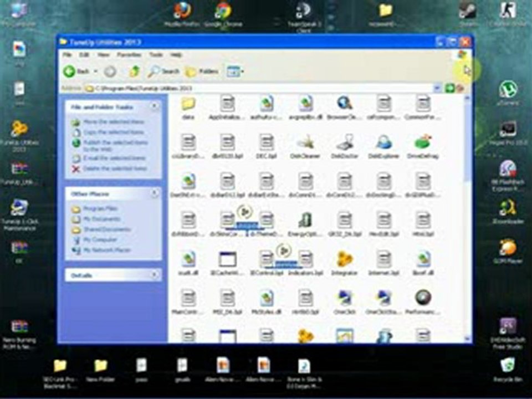Screen dimensions: 532x399
Task: Select the OneClick program icon
Action: click(345, 298)
